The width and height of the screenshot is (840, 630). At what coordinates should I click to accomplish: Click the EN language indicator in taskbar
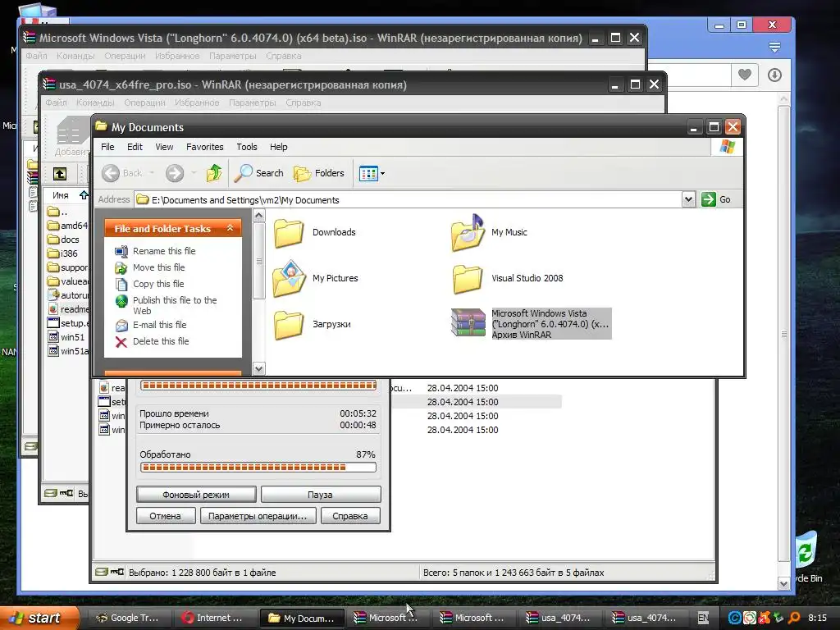coord(703,618)
